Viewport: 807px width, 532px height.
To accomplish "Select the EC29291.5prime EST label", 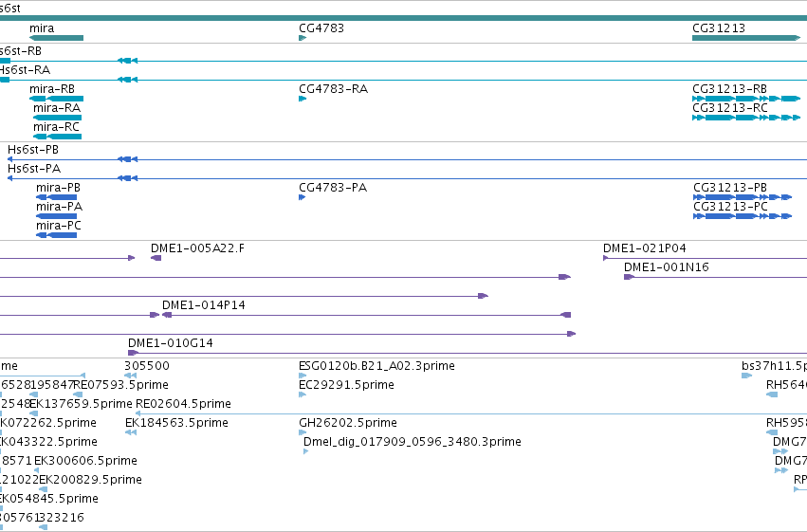I will tap(346, 385).
